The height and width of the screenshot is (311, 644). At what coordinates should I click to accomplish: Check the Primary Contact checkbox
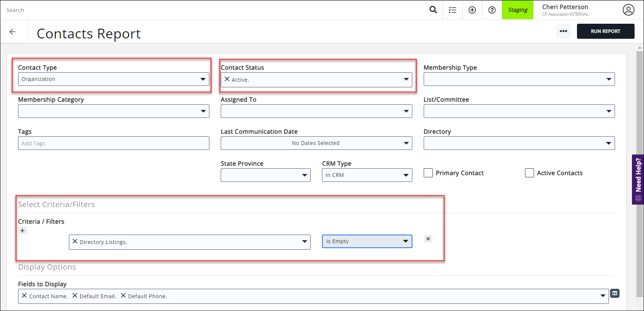click(x=428, y=173)
